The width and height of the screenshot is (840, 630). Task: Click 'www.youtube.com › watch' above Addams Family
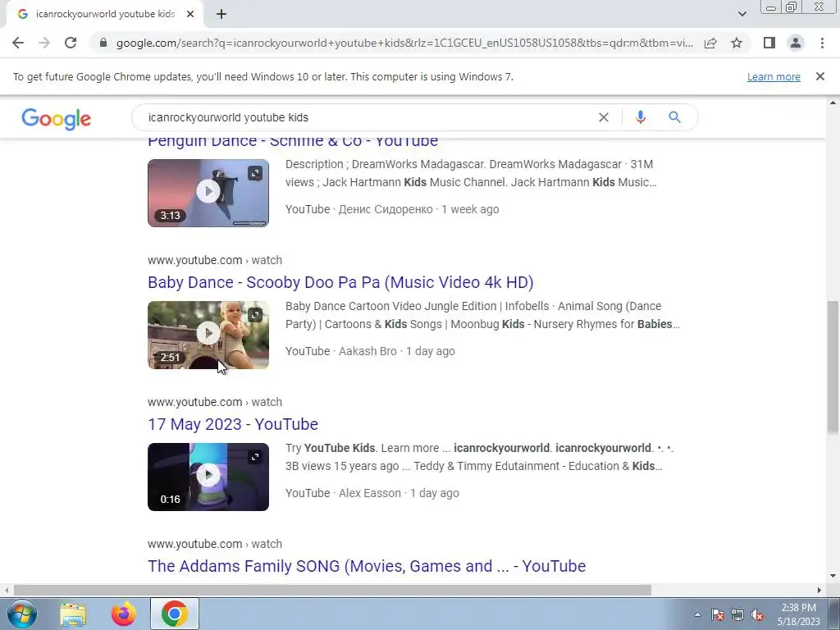click(215, 545)
